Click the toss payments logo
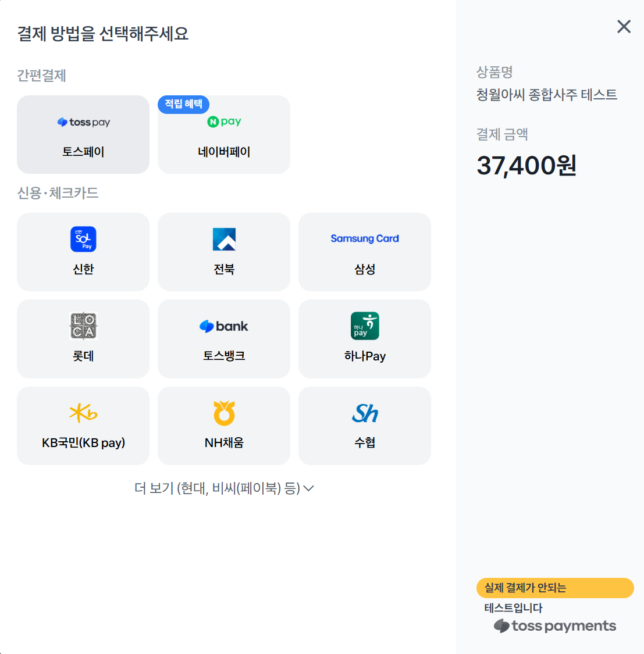Viewport: 644px width, 654px height. [x=555, y=626]
